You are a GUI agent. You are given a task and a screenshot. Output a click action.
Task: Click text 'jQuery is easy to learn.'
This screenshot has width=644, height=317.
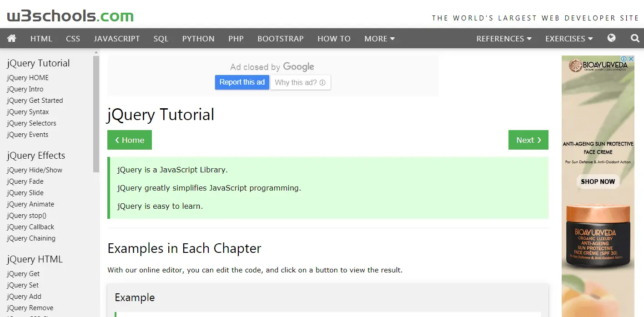(x=160, y=206)
